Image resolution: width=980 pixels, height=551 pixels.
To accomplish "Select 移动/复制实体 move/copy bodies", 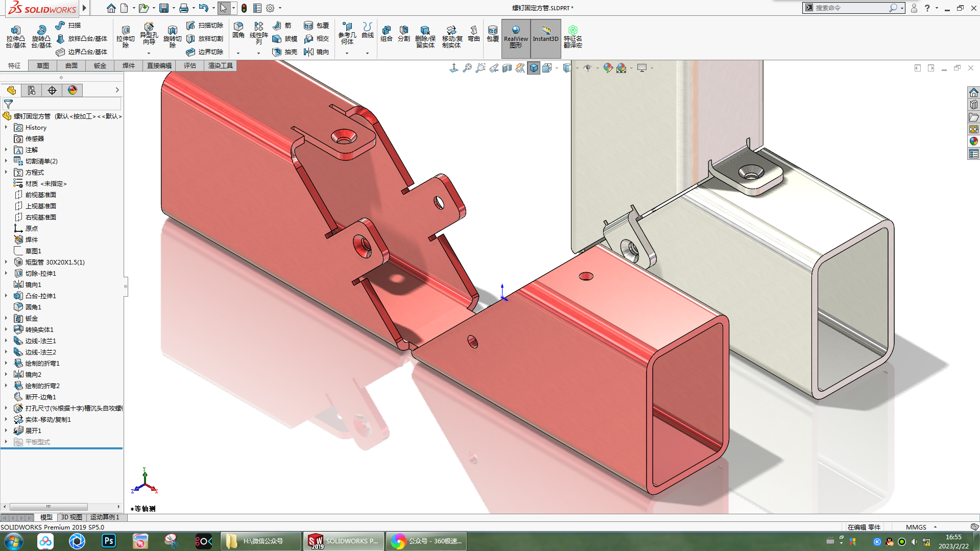I will coord(451,36).
